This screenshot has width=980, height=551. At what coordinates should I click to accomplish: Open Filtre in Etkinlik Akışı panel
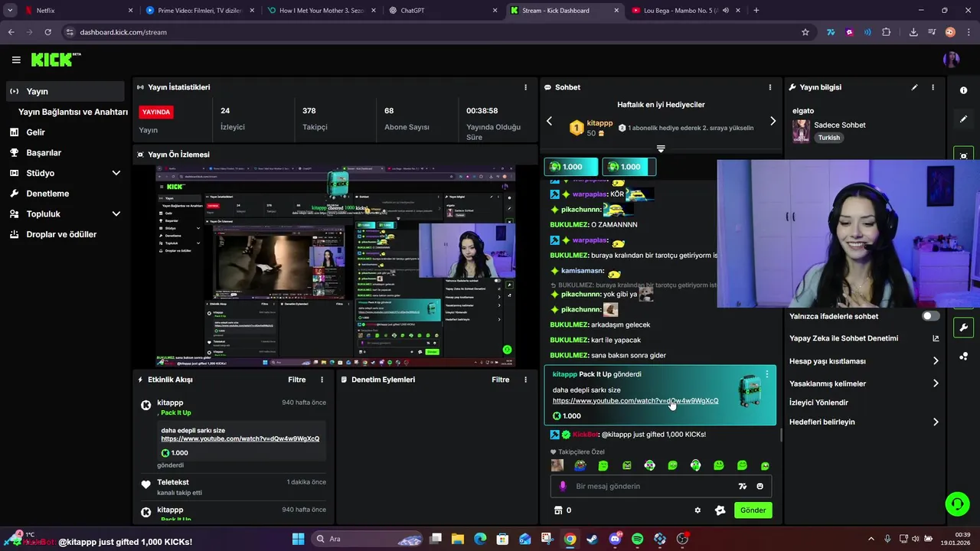coord(297,380)
